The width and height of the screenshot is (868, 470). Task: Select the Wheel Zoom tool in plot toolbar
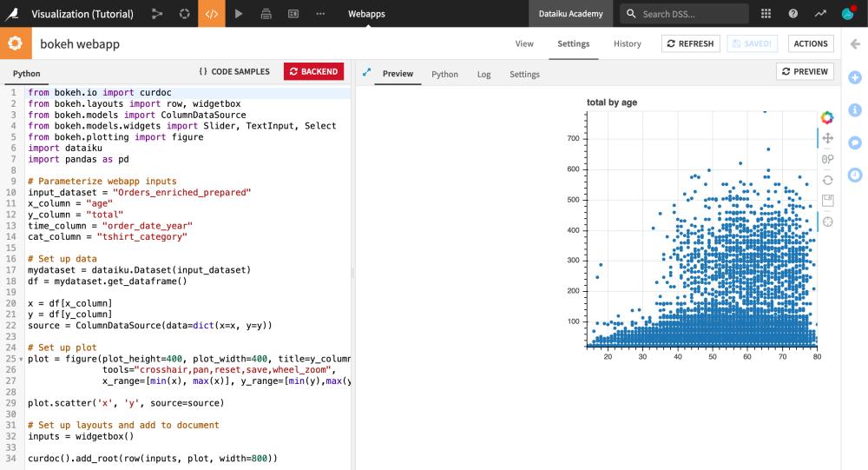pyautogui.click(x=827, y=160)
